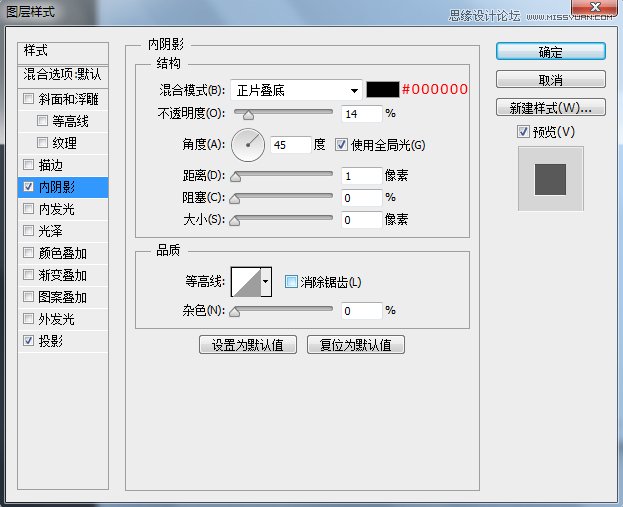Image resolution: width=623 pixels, height=507 pixels.
Task: Click 设置为默认值 button
Action: tap(248, 344)
